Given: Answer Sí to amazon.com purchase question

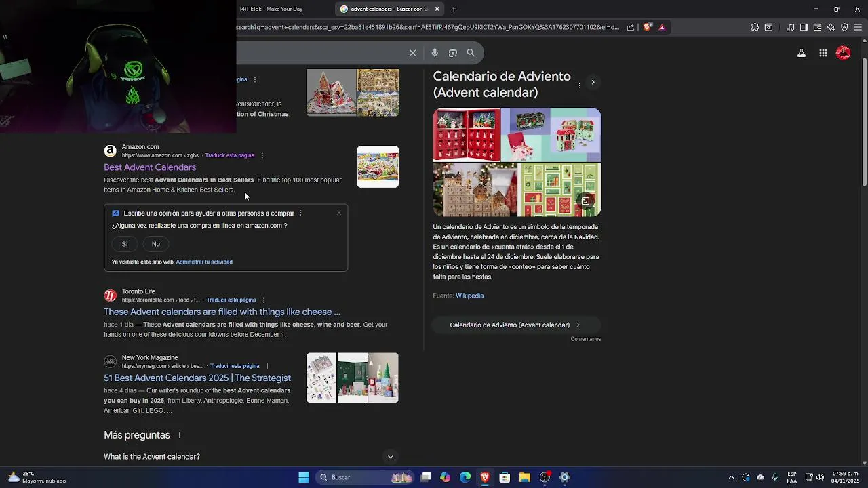Looking at the screenshot, I should [125, 244].
